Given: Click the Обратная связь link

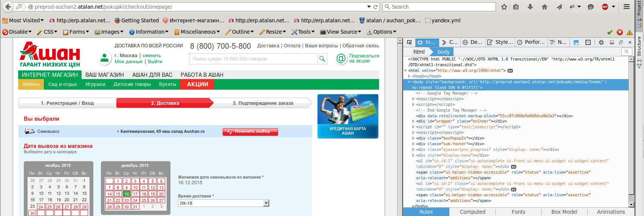Looking at the screenshot, I should (361, 45).
